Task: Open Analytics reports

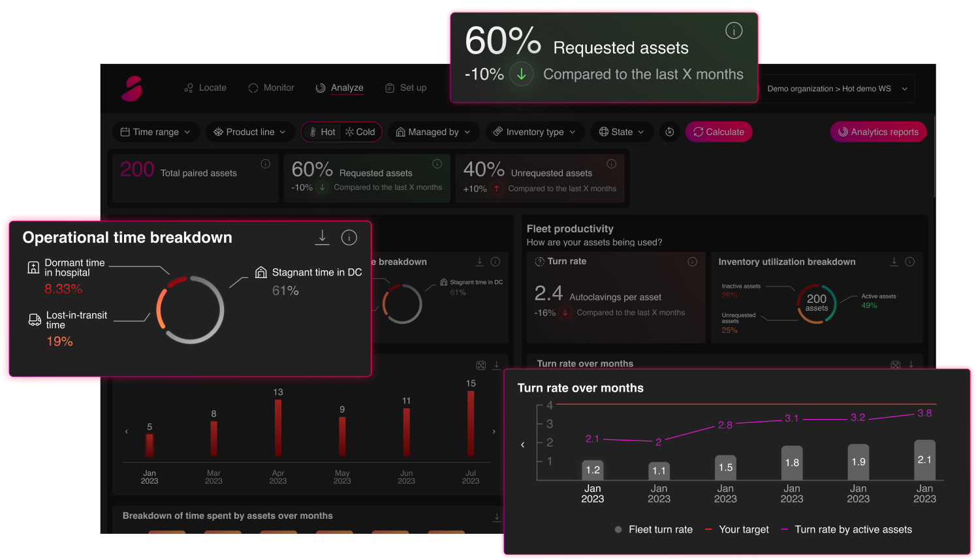Action: coord(878,131)
